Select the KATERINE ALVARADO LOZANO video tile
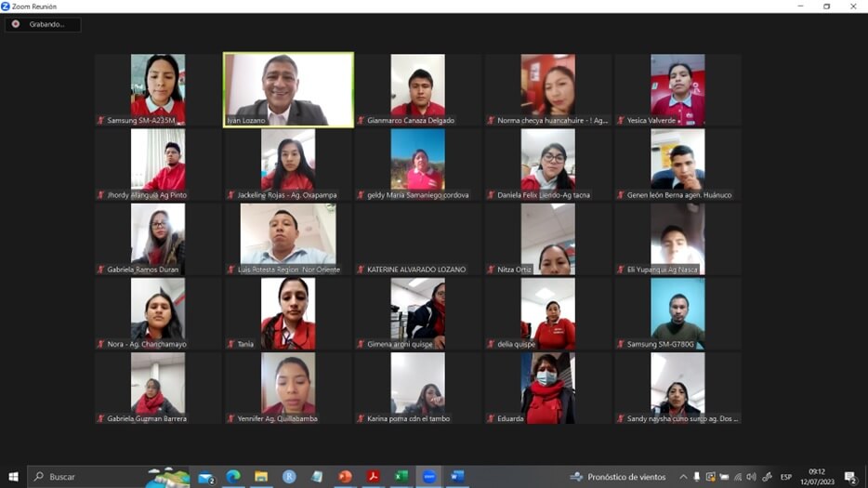 (x=418, y=239)
